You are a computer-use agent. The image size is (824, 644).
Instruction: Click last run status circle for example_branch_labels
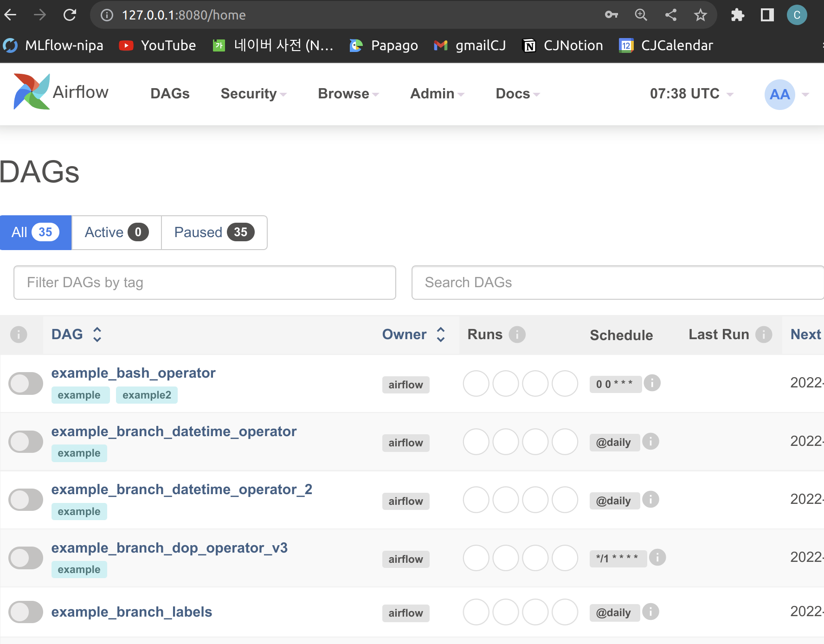coord(565,612)
